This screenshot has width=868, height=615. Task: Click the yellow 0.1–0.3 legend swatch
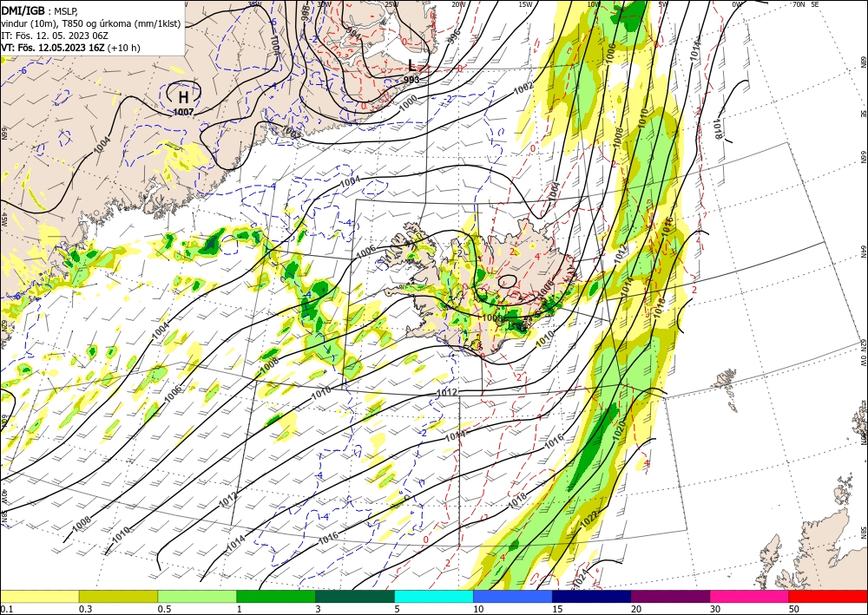click(39, 596)
